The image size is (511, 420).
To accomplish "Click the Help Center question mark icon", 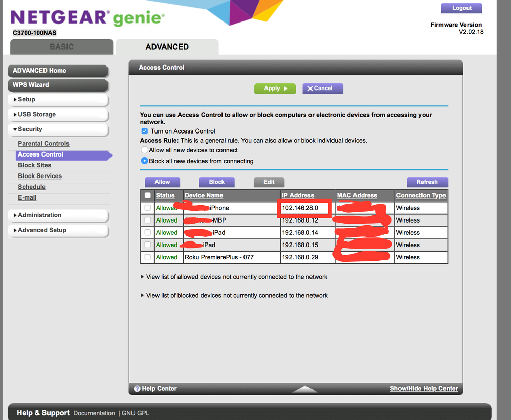I will pyautogui.click(x=137, y=389).
